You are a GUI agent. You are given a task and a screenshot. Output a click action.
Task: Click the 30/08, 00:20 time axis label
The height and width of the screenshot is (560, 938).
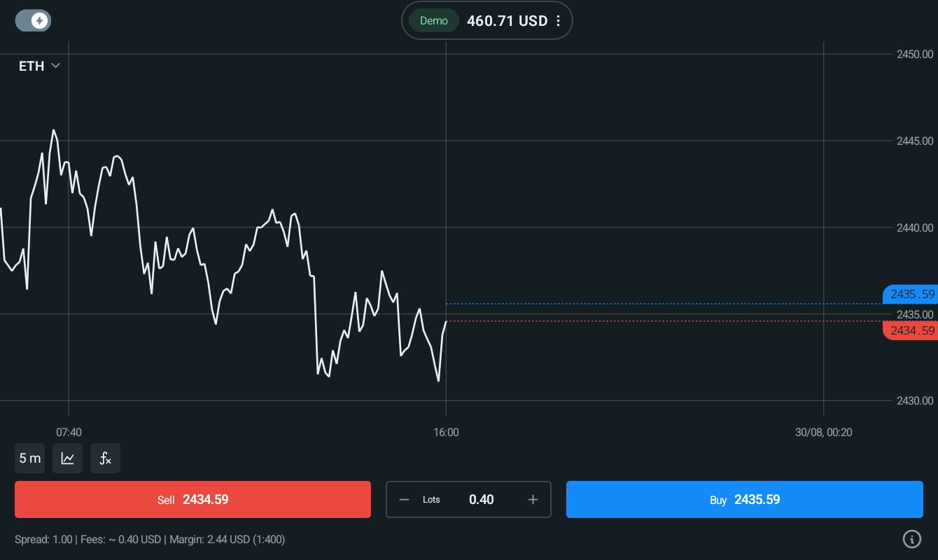[x=824, y=433]
